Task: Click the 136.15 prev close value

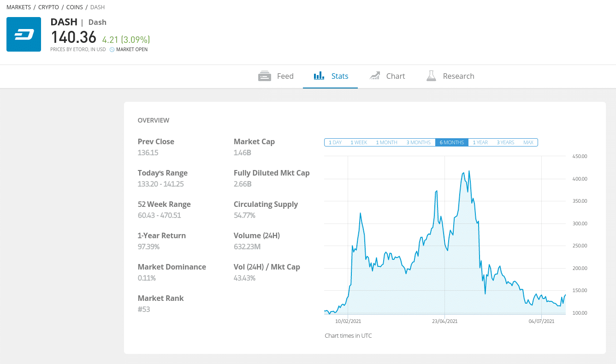Action: [148, 153]
